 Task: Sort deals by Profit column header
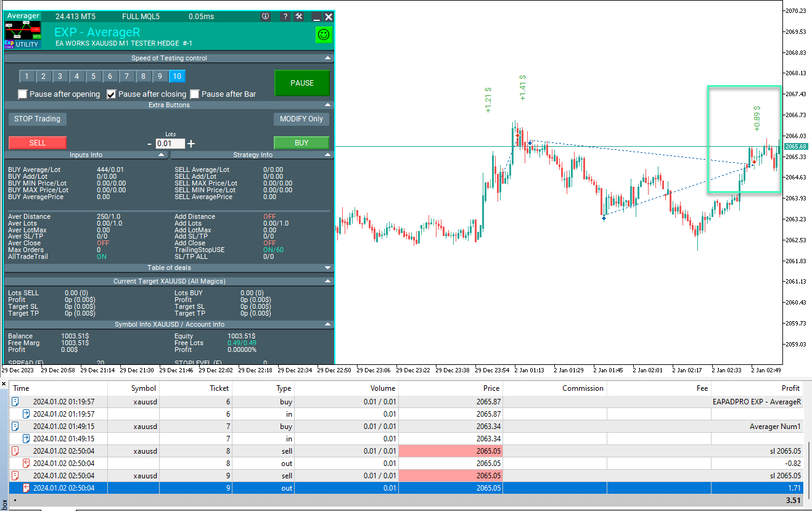click(x=790, y=388)
